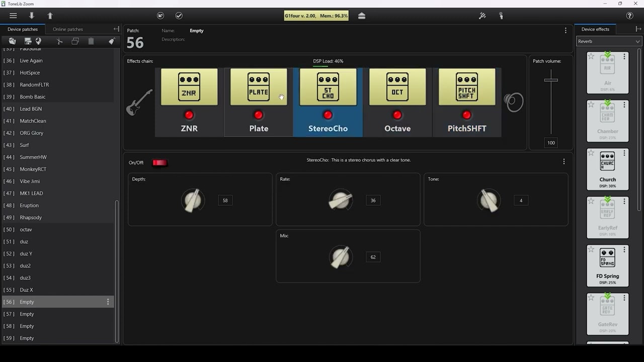Toggle the Plate pedal red LED

click(259, 115)
